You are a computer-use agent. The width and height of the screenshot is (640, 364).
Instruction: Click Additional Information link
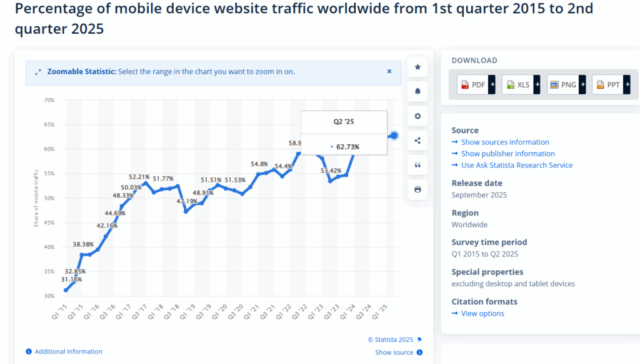69,352
